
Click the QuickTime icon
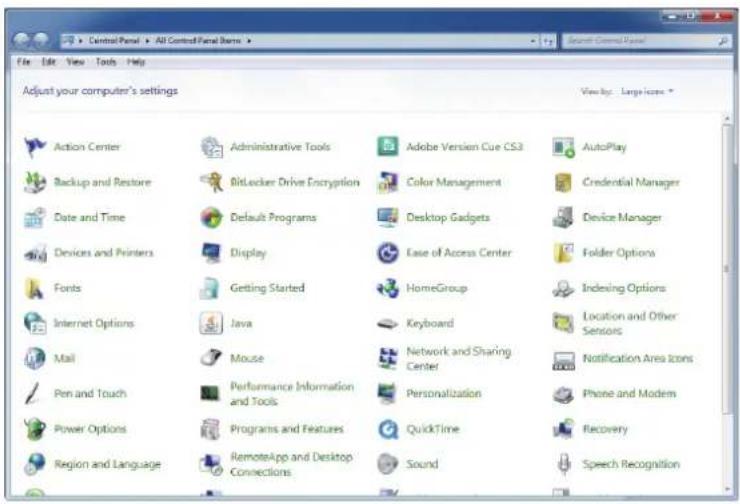[x=388, y=429]
